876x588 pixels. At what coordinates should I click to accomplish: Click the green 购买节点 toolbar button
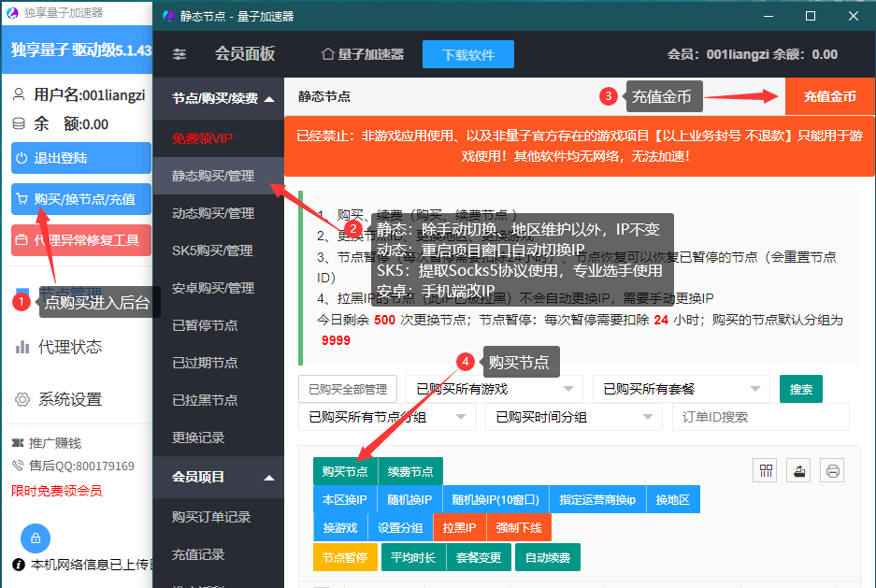coord(345,471)
